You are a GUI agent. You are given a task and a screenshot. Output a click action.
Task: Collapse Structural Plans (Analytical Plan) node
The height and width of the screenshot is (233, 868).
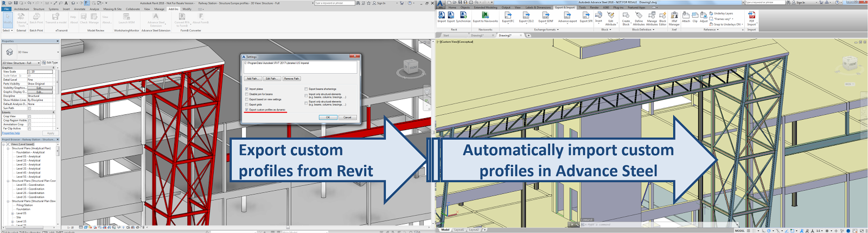pyautogui.click(x=8, y=148)
